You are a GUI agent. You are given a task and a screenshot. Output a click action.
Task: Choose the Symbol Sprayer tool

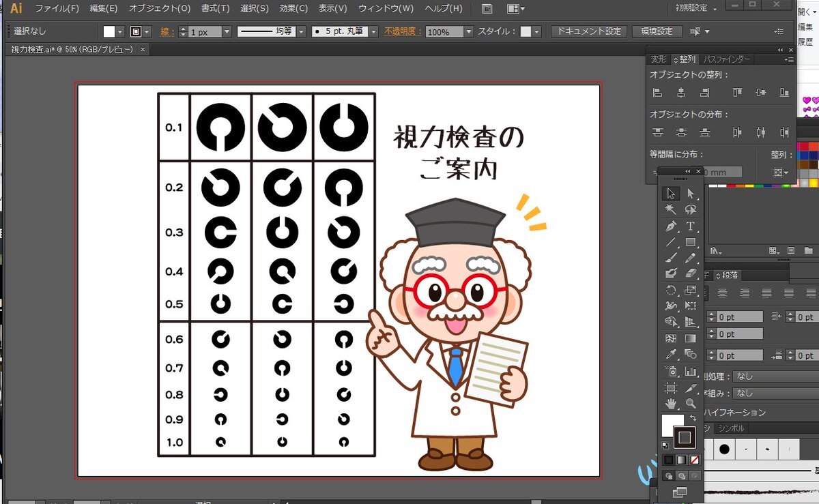click(672, 371)
